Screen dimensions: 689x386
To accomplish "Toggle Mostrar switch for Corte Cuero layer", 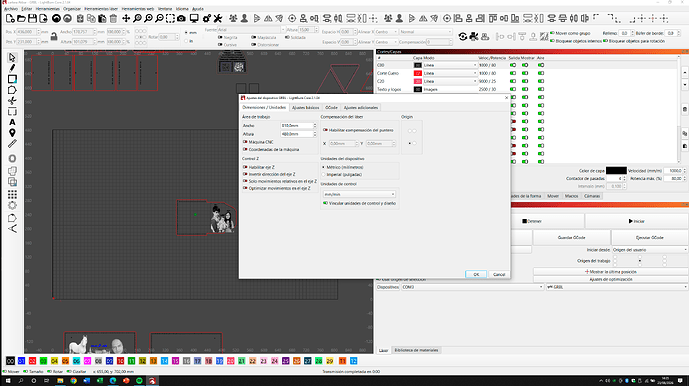I will coord(525,73).
